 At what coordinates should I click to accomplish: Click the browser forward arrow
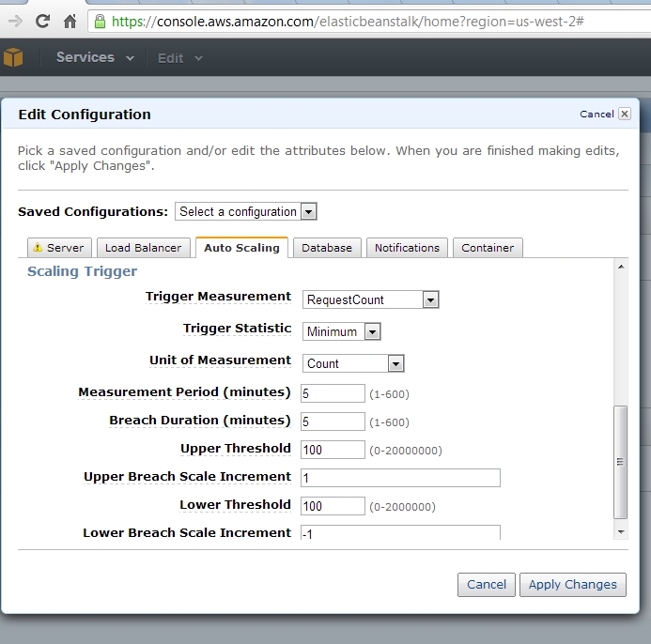coord(15,22)
